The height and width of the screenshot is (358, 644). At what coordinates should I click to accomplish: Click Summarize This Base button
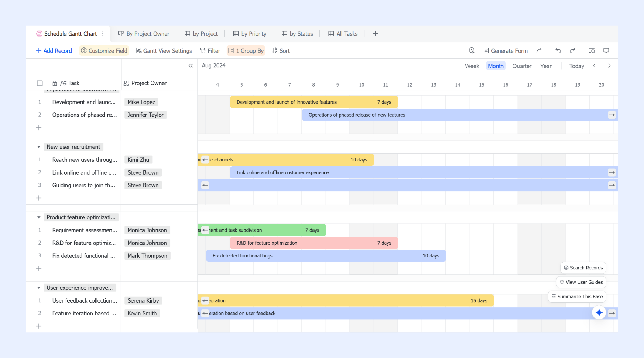pyautogui.click(x=577, y=296)
